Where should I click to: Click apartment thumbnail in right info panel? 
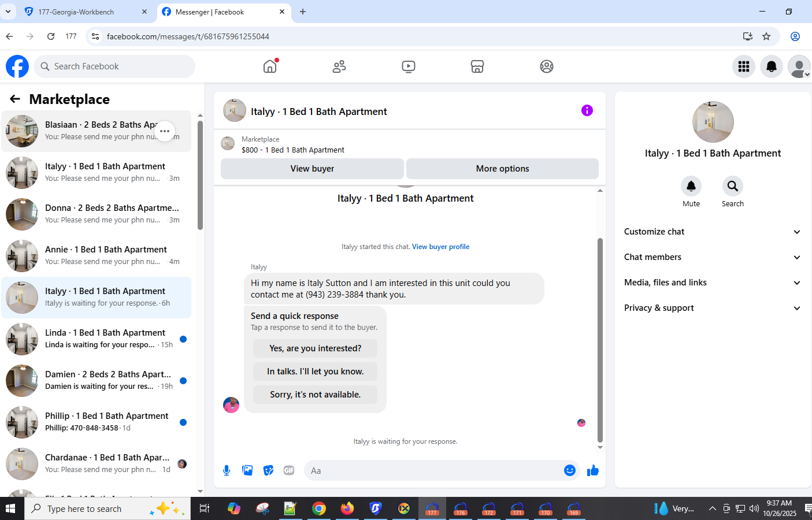pos(713,122)
